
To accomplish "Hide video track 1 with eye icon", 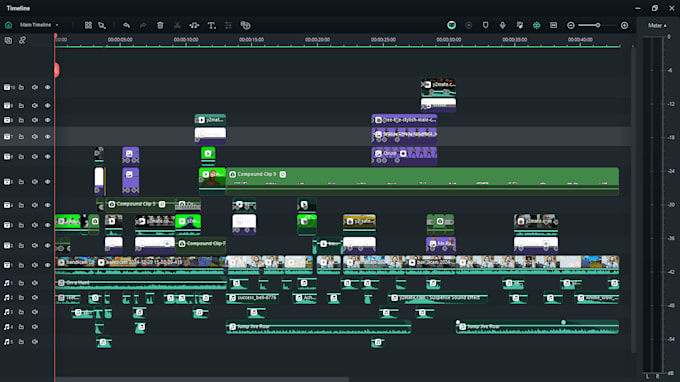I will coord(47,265).
